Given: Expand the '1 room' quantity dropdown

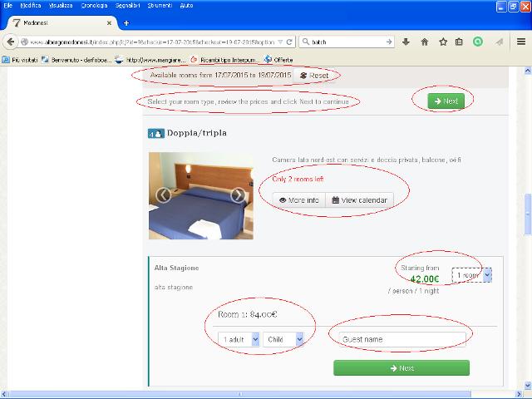Looking at the screenshot, I should (x=471, y=275).
